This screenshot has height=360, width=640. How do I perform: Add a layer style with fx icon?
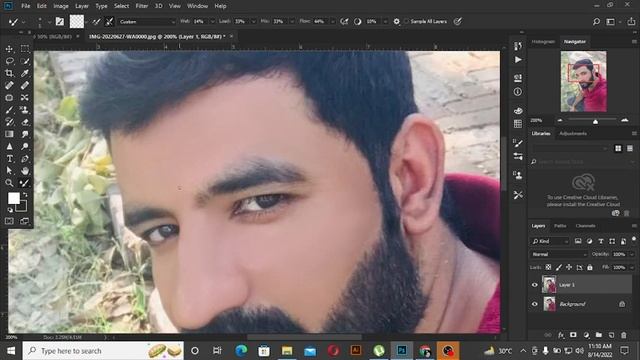tap(561, 335)
